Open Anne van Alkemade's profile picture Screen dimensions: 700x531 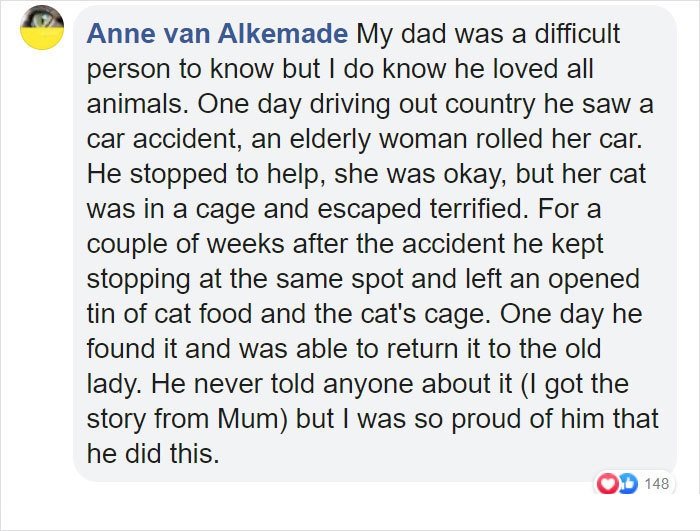point(42,27)
